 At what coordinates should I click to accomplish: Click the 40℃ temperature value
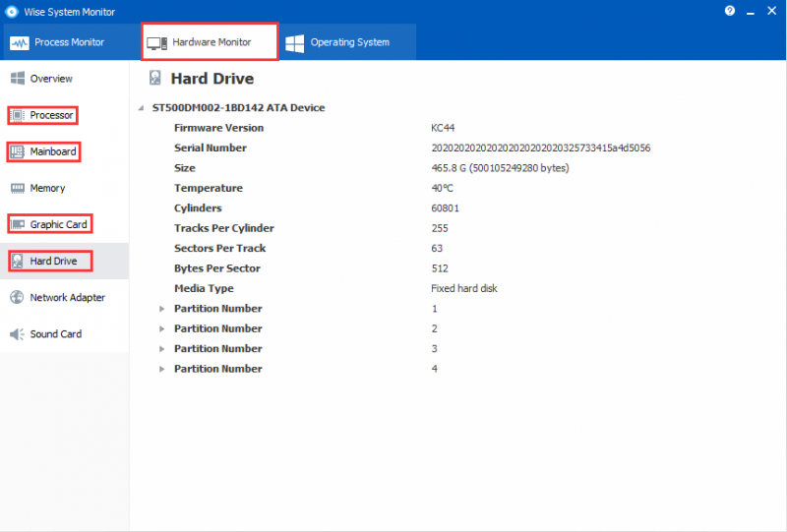442,188
